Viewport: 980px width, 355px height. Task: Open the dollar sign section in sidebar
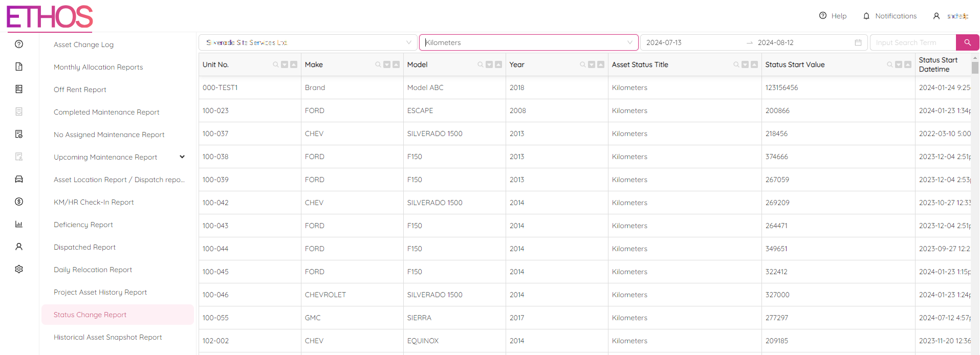(x=19, y=202)
